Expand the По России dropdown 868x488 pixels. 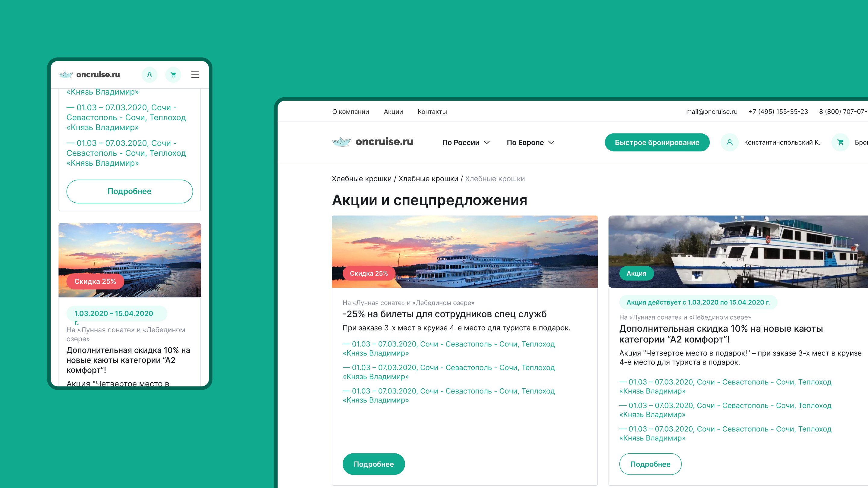(x=466, y=142)
